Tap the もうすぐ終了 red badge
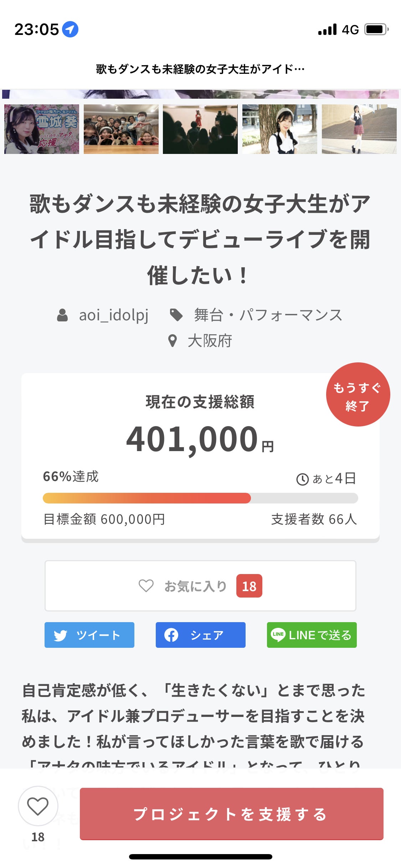Screen dimensions: 401x868 pos(358,395)
